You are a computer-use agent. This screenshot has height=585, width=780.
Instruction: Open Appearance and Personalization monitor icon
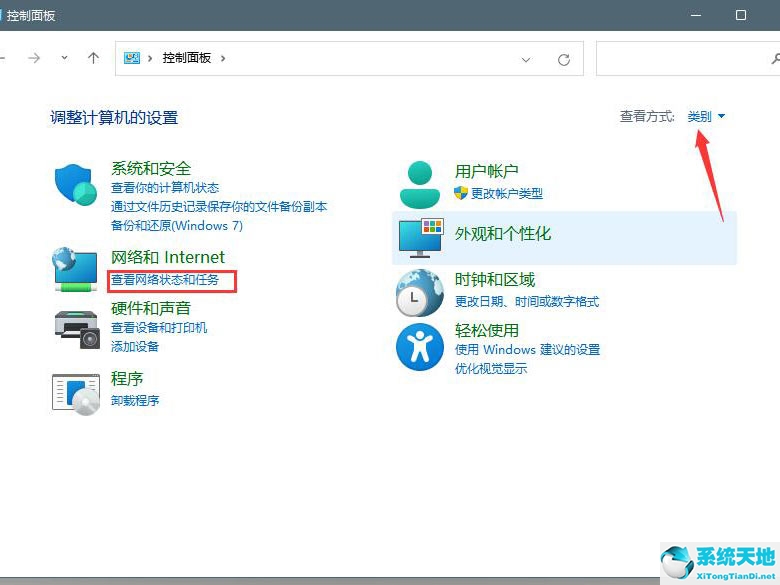pos(421,238)
